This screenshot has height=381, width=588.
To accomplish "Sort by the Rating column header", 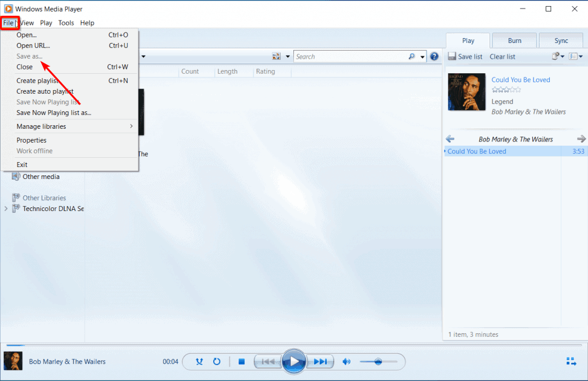I will click(x=266, y=71).
